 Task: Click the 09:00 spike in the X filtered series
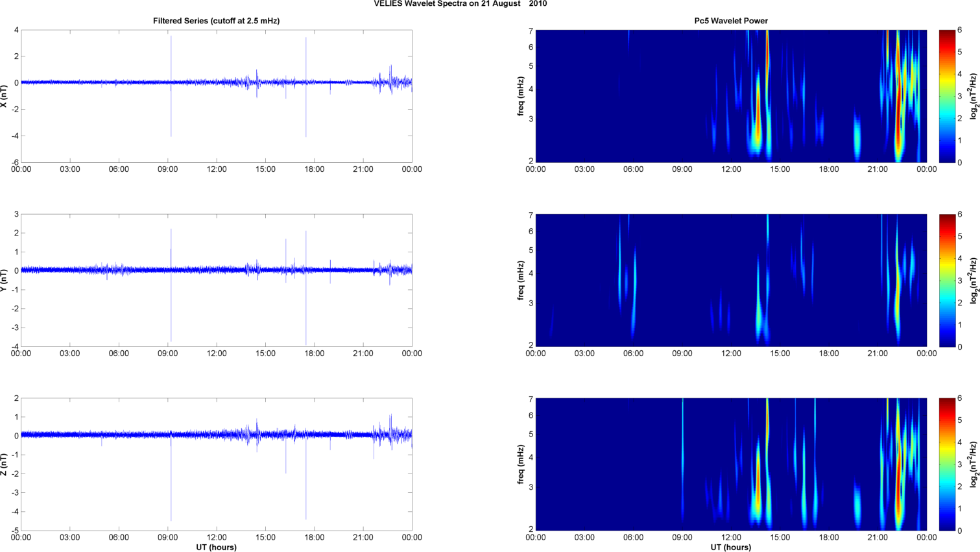click(171, 86)
